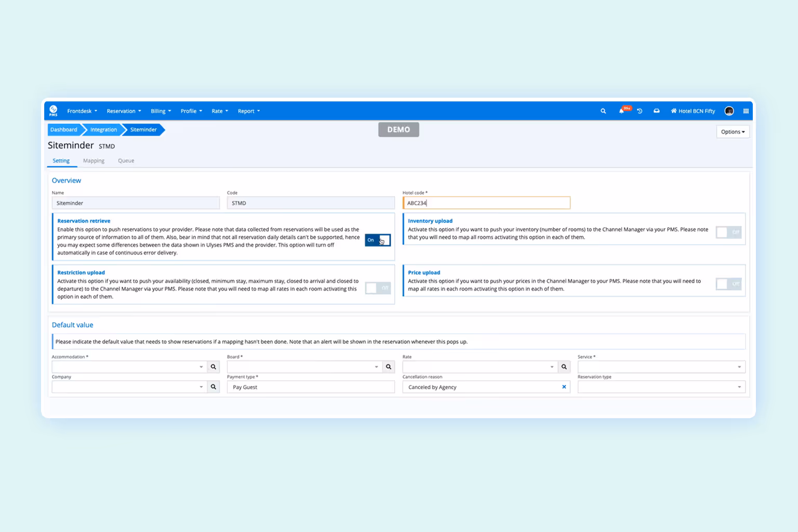Screen dimensions: 798x532
Task: Click the Overview section title
Action: click(x=66, y=181)
